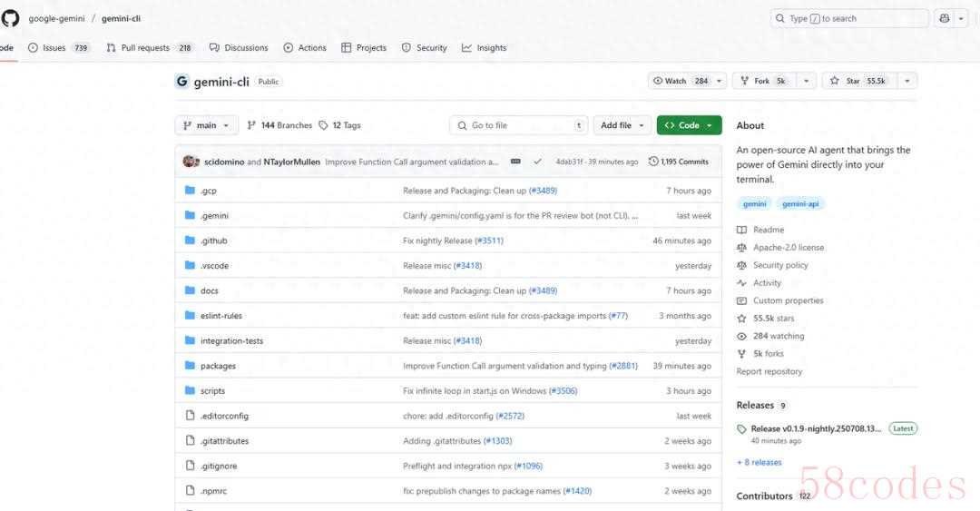980x511 pixels.
Task: Open the .editorconfig file
Action: pos(224,416)
